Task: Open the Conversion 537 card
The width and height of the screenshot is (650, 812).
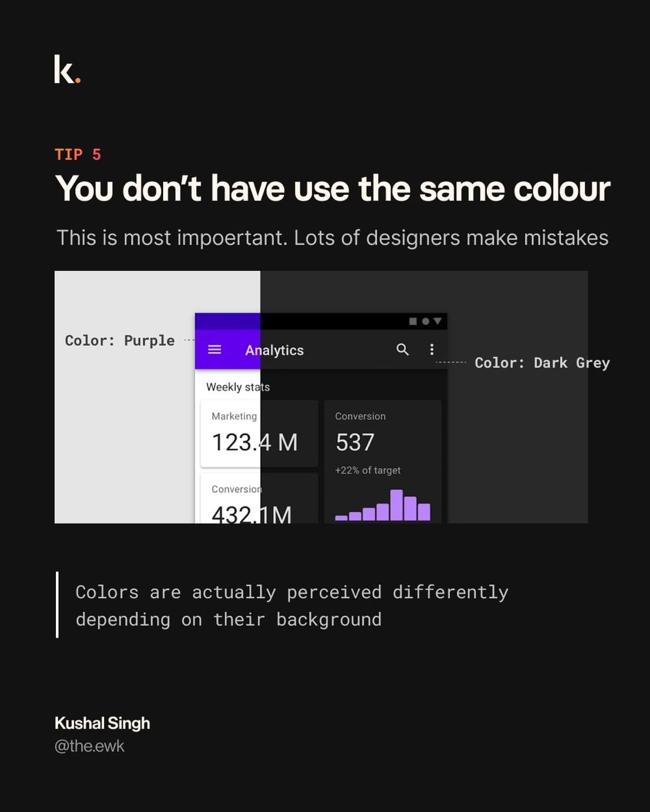Action: [383, 445]
